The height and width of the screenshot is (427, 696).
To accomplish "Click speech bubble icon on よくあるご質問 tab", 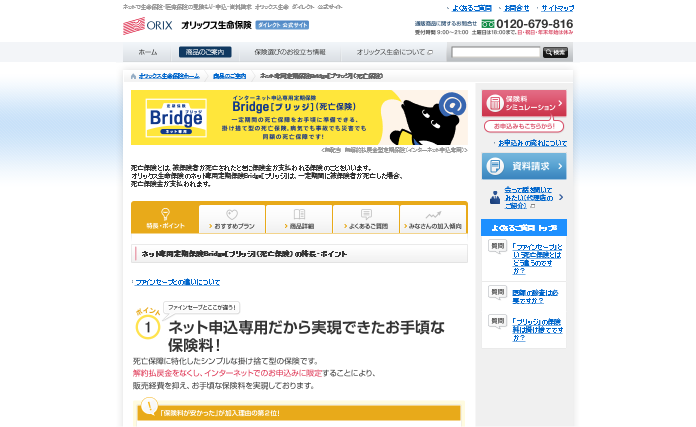I will (x=366, y=214).
